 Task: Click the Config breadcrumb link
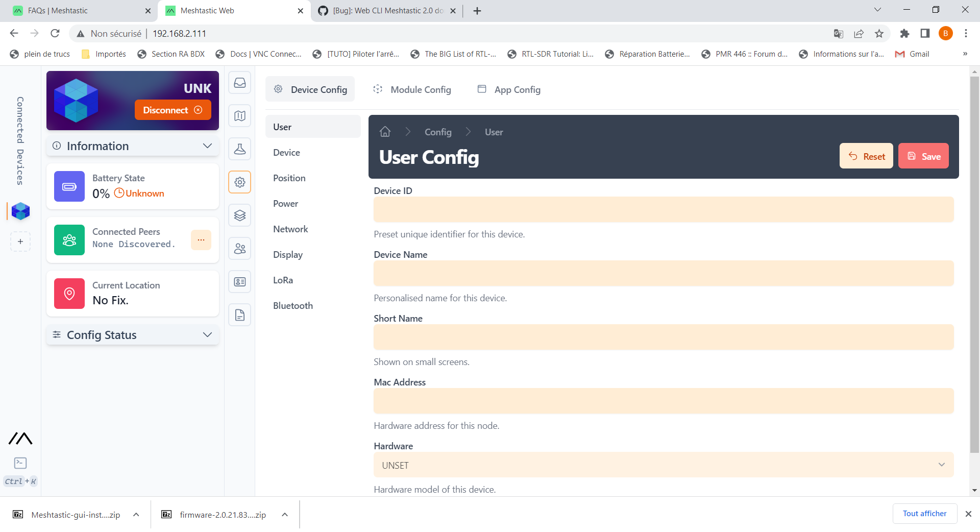438,132
